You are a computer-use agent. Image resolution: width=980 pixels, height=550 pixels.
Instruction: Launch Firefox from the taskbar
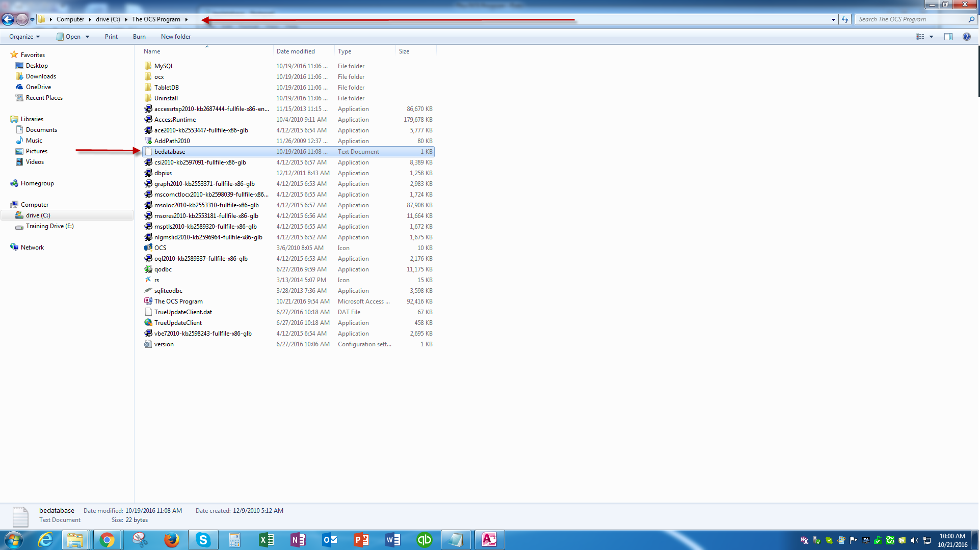[x=171, y=540]
